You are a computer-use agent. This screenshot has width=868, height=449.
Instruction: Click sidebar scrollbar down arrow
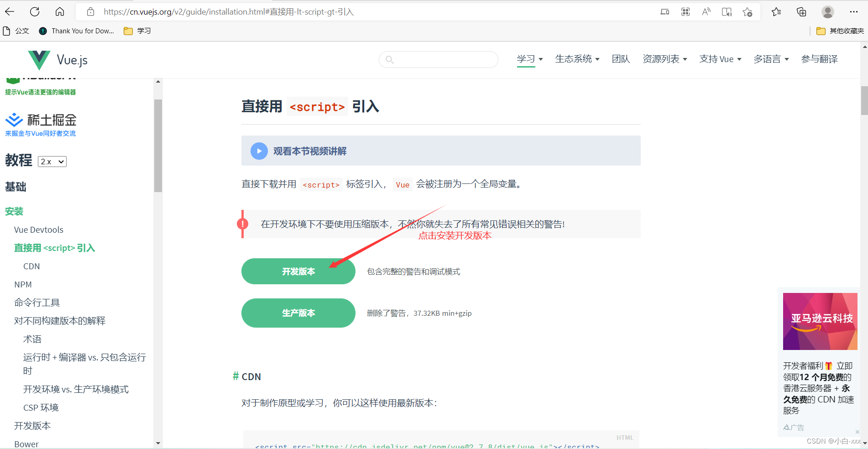click(158, 443)
